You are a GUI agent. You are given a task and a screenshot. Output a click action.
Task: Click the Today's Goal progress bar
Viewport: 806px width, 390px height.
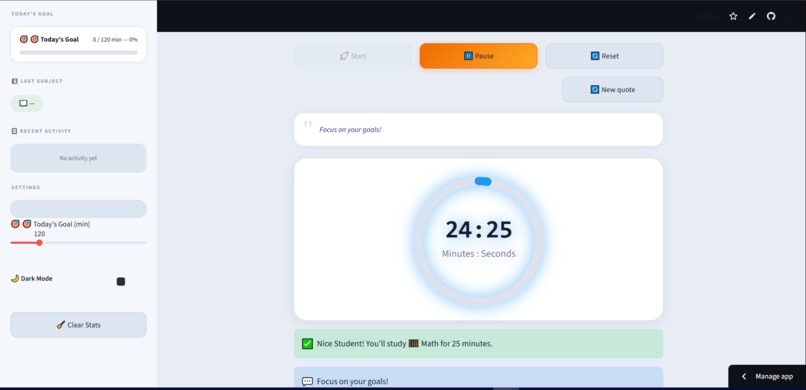pos(79,52)
